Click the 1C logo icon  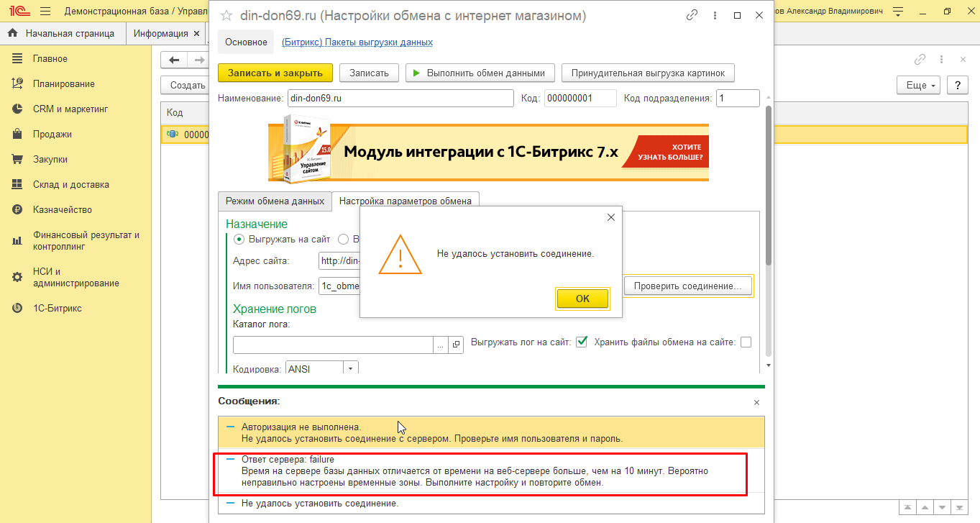(x=19, y=12)
